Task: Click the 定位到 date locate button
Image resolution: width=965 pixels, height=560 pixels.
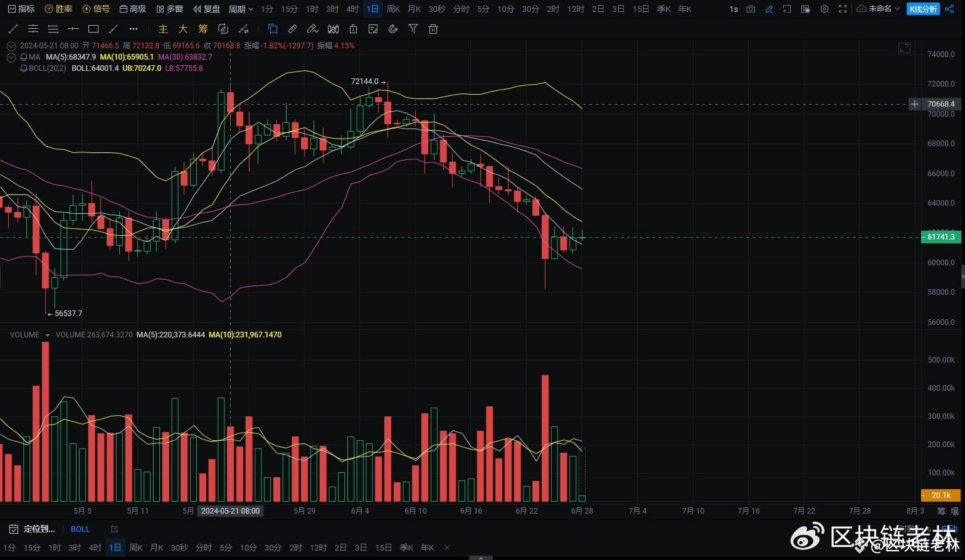Action: click(x=33, y=529)
